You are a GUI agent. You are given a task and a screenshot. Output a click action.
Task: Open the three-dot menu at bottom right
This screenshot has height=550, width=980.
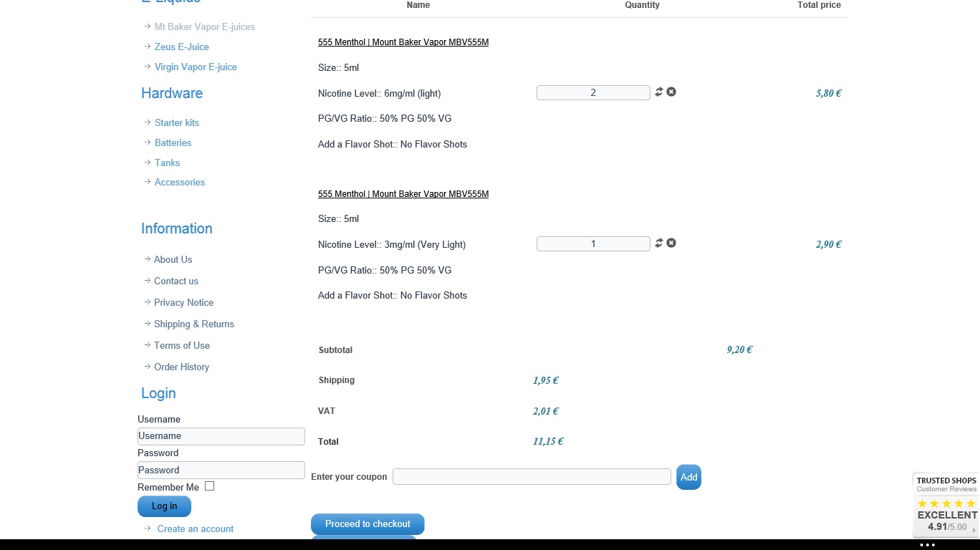pos(928,545)
